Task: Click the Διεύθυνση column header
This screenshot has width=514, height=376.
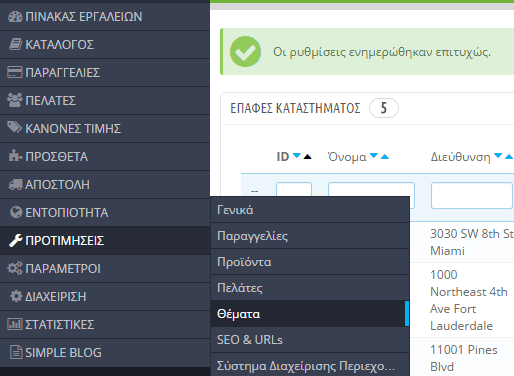Action: click(460, 157)
